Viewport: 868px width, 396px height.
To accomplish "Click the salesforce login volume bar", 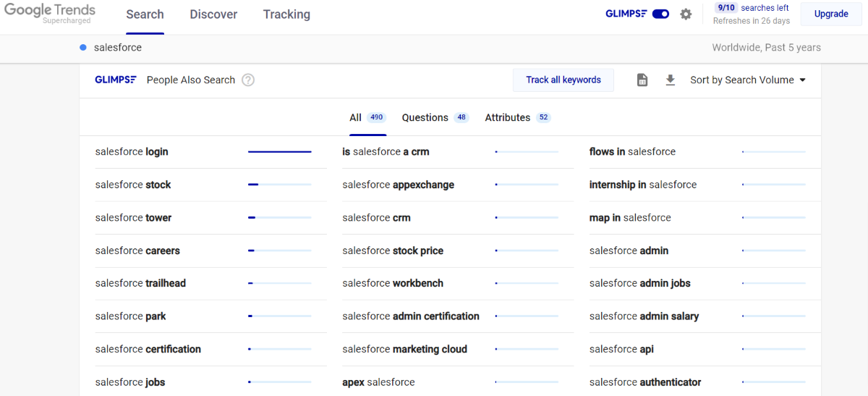I will [280, 152].
